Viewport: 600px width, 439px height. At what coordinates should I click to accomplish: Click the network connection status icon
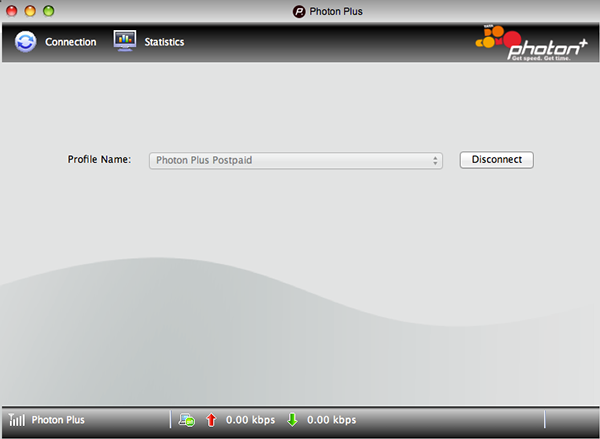[187, 420]
